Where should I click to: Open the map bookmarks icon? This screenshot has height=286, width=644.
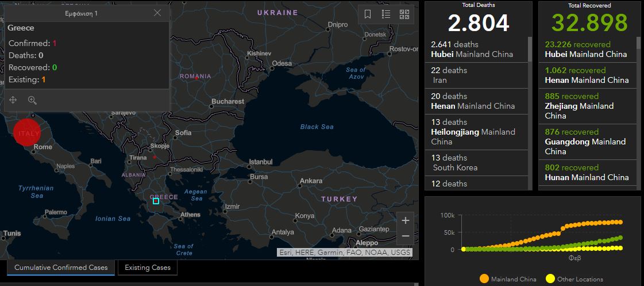click(368, 14)
